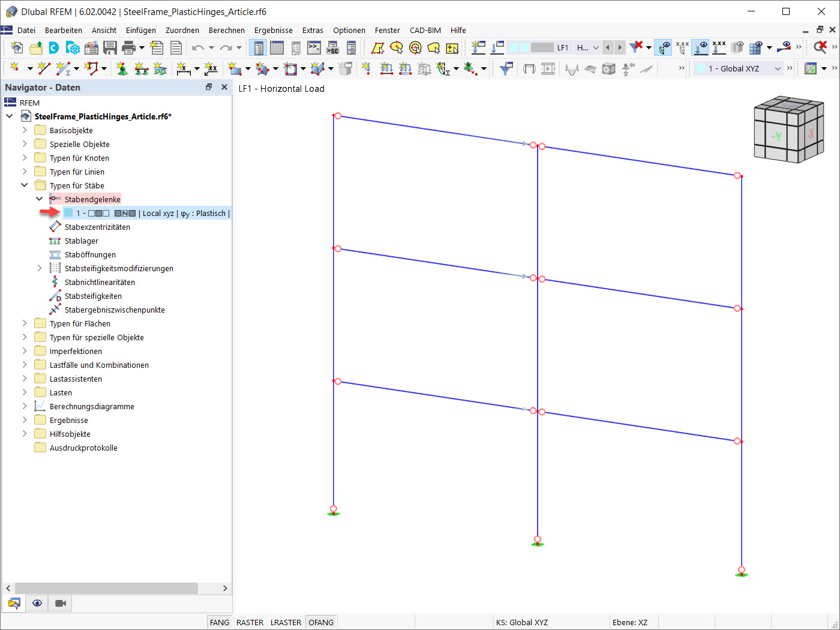Expand the Lastfälle und Kombinationen folder

tap(24, 364)
